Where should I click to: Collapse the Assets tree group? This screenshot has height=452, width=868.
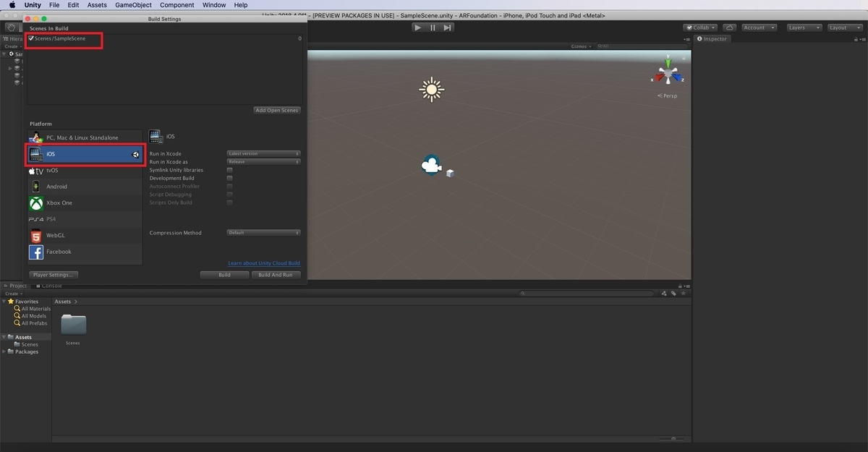pos(4,337)
